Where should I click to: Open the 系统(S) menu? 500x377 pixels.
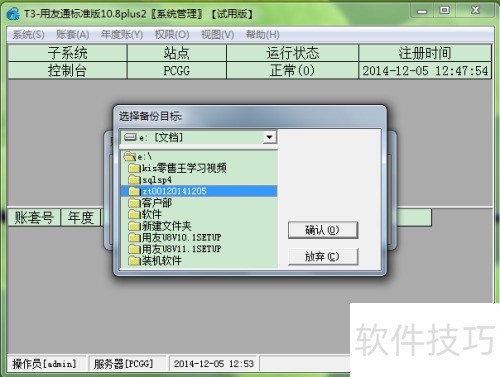point(28,35)
